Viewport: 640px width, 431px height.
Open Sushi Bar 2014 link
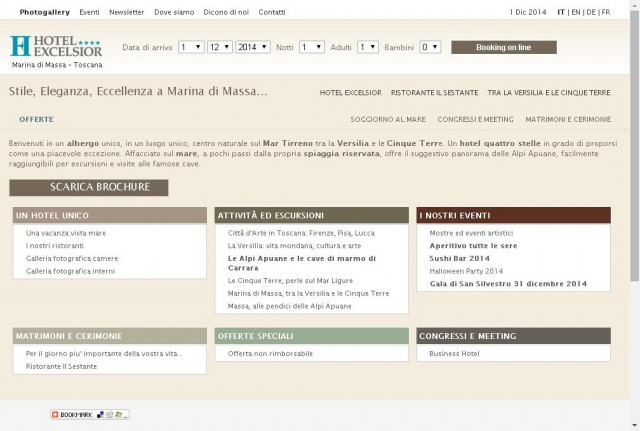pos(460,258)
